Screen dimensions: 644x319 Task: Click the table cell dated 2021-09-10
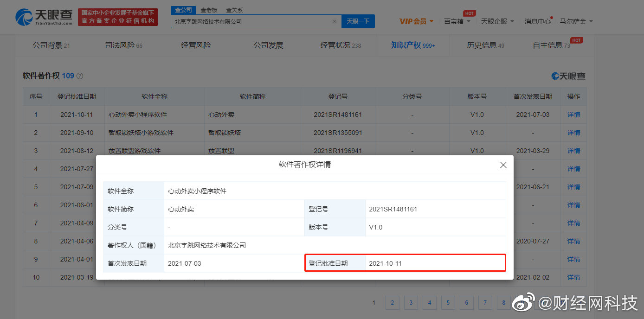point(77,133)
